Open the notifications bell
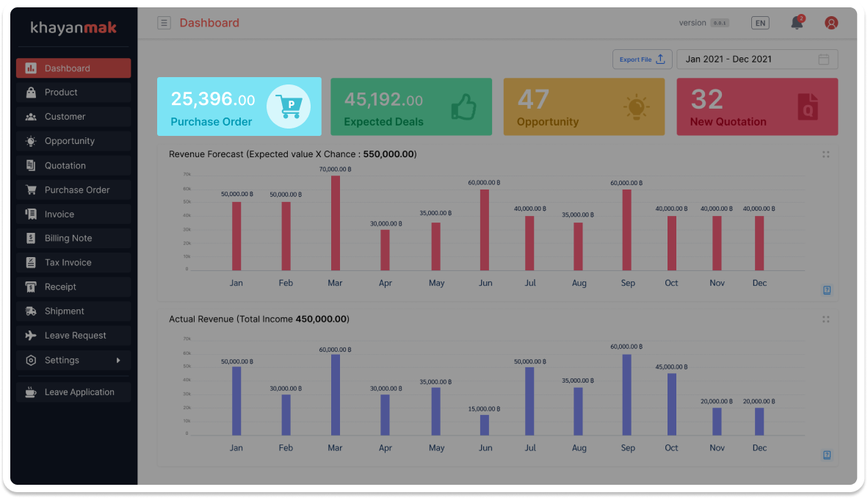The height and width of the screenshot is (498, 868). [797, 23]
